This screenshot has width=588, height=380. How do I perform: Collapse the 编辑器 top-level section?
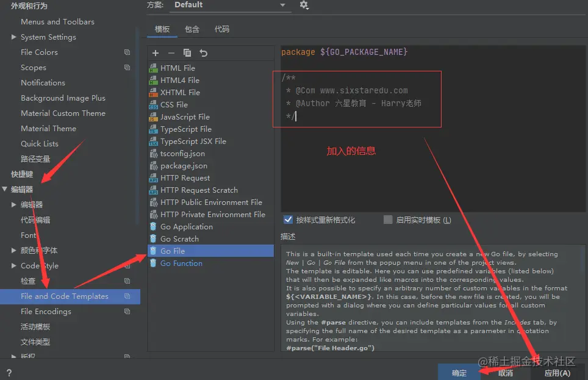pos(4,190)
